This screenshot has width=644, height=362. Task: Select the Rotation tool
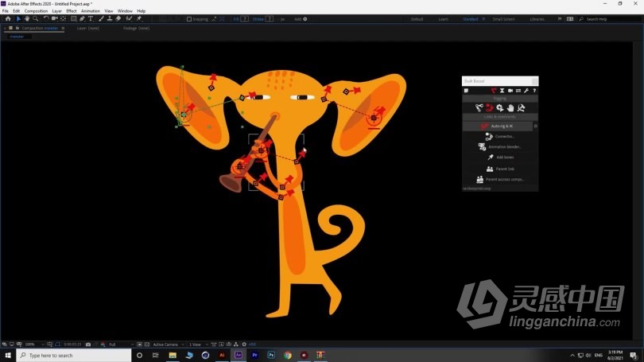click(46, 19)
